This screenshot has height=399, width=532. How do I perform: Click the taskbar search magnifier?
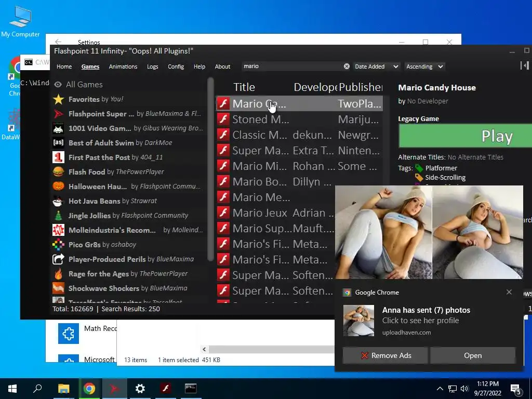coord(37,389)
